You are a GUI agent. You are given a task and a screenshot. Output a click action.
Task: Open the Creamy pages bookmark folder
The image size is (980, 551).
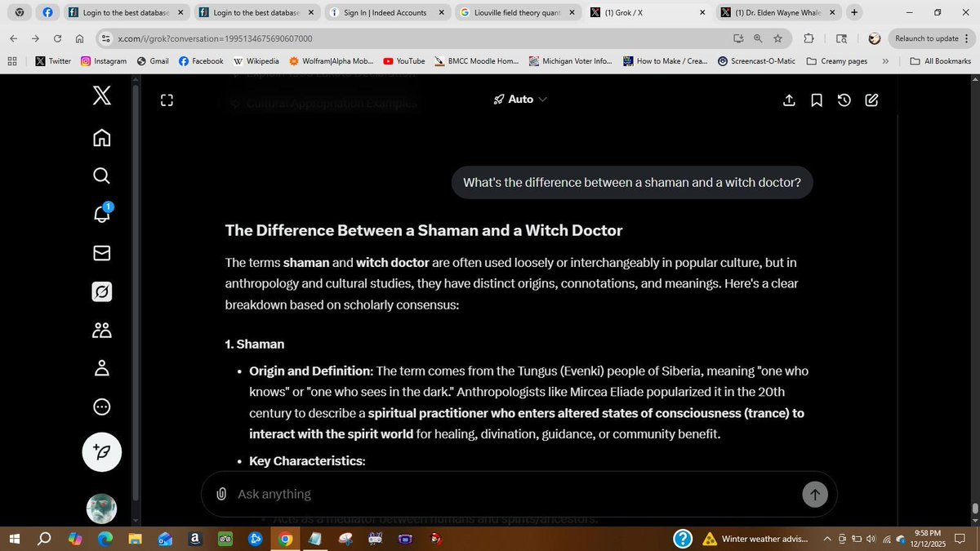[x=837, y=61]
